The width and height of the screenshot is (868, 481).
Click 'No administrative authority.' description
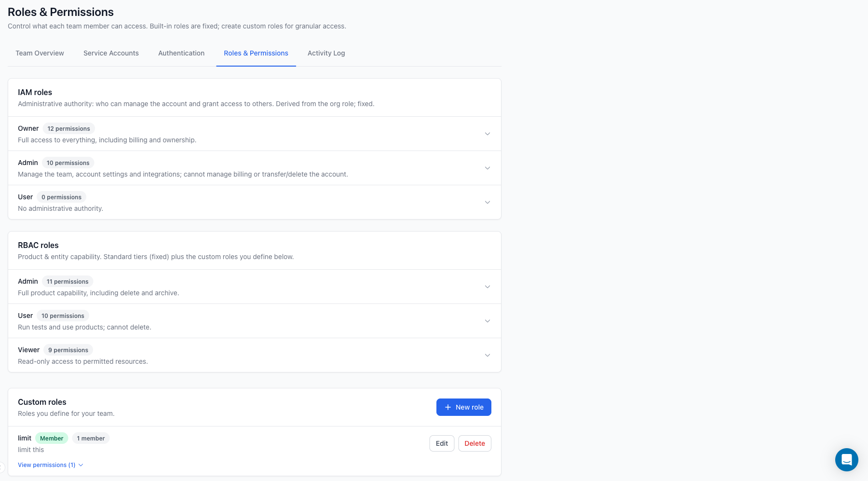coord(60,208)
